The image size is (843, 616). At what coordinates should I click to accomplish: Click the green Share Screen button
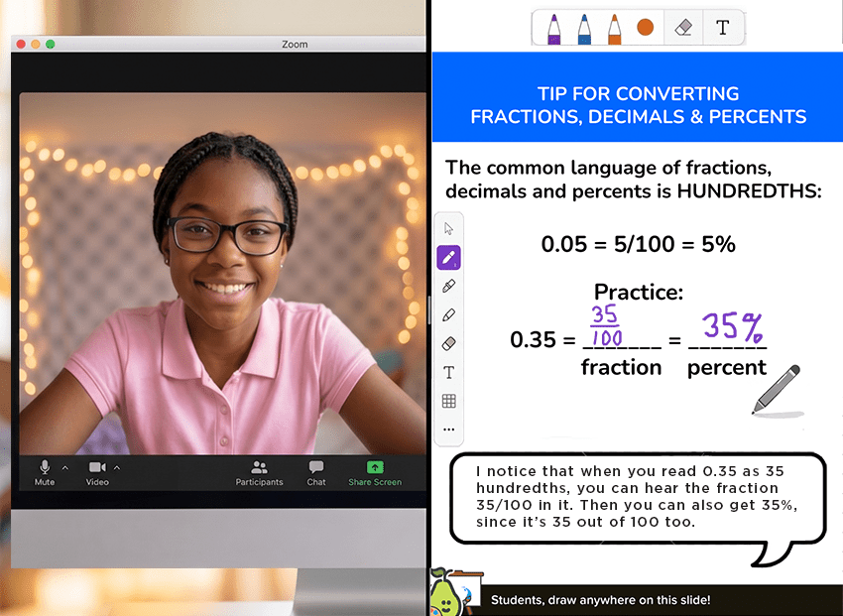pyautogui.click(x=375, y=473)
